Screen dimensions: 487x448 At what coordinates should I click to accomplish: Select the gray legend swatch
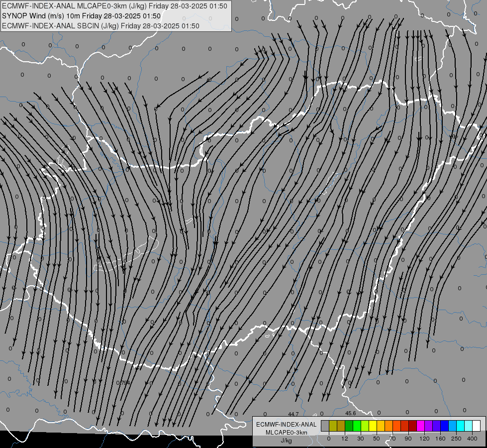[x=325, y=426]
